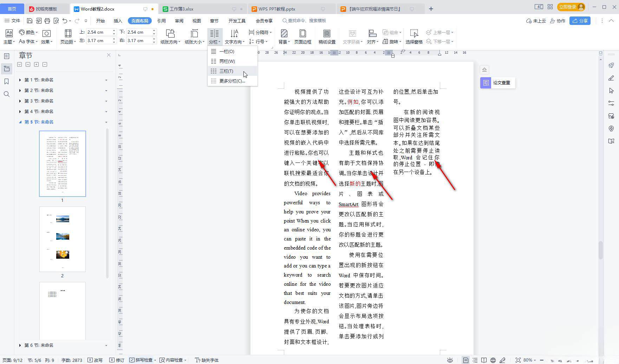Viewport: 619px width, 364px height.
Task: Click the 旋转 rotate tool
Action: click(x=392, y=41)
